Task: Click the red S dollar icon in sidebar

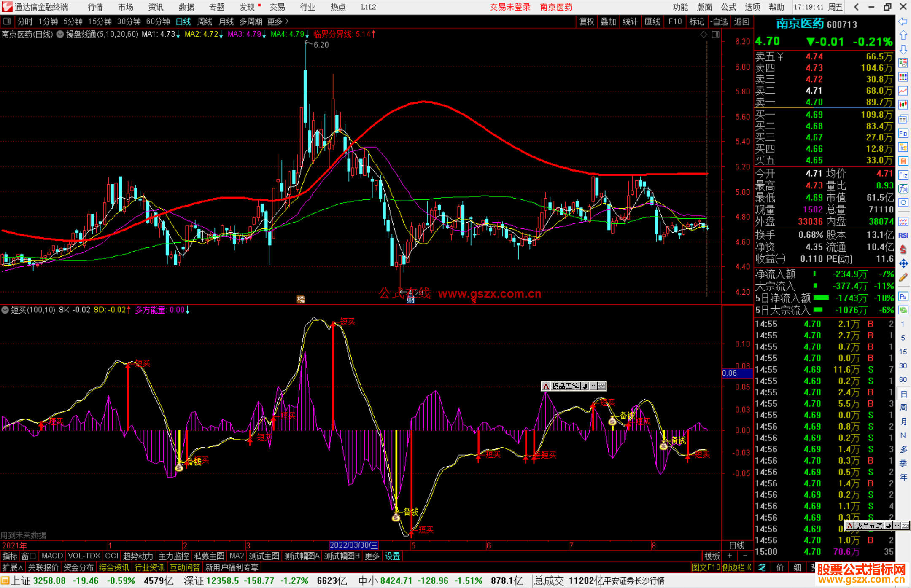Action: click(x=903, y=249)
